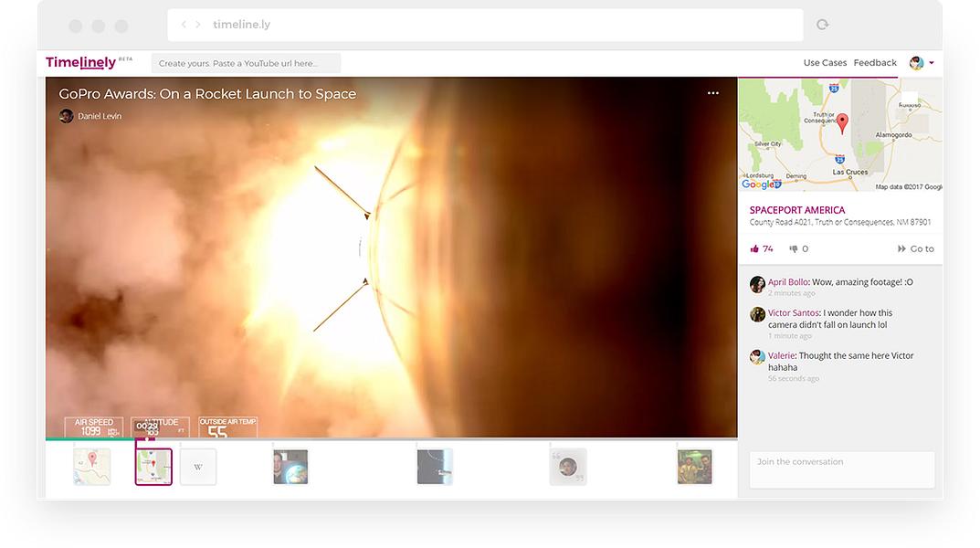
Task: Select the Earth astronaut timeline thumbnail
Action: click(290, 467)
